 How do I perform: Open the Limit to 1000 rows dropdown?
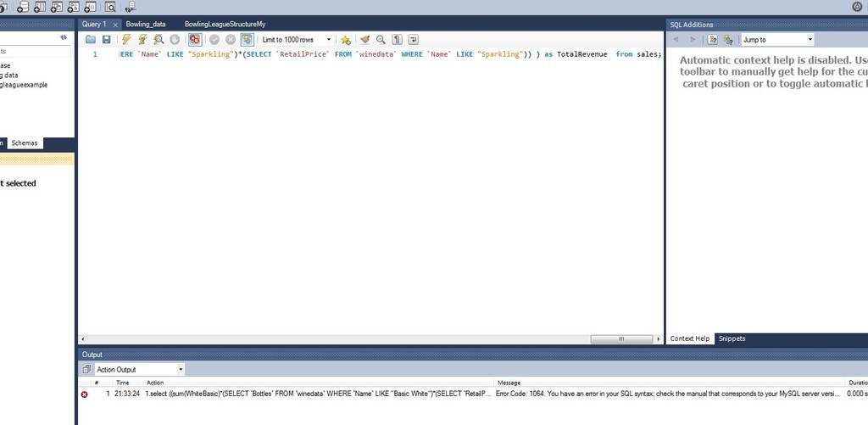click(296, 40)
